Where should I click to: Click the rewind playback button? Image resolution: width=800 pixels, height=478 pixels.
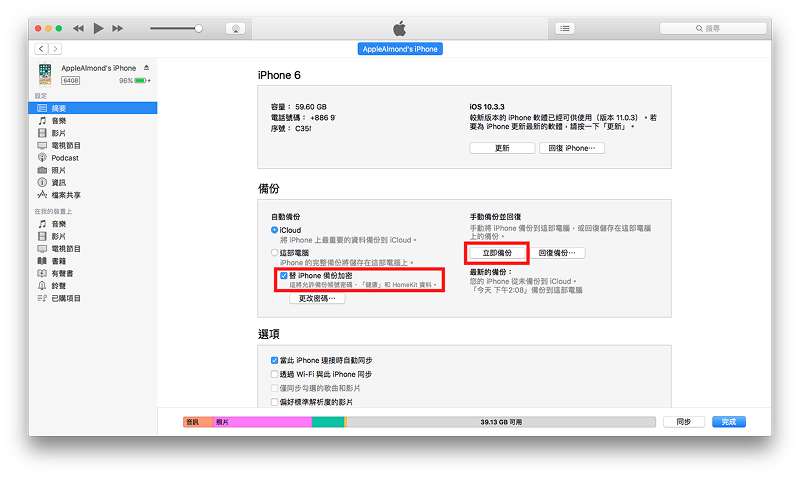(78, 29)
